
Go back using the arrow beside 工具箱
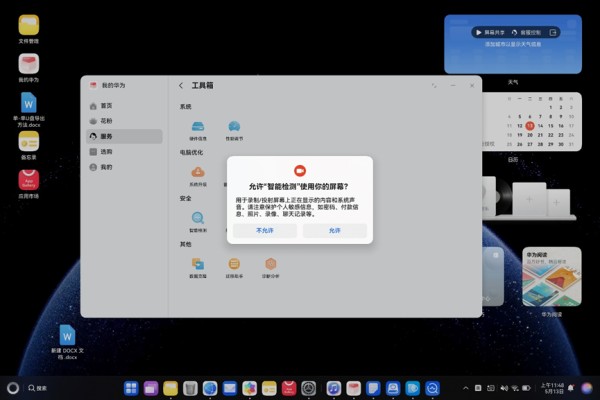point(181,85)
